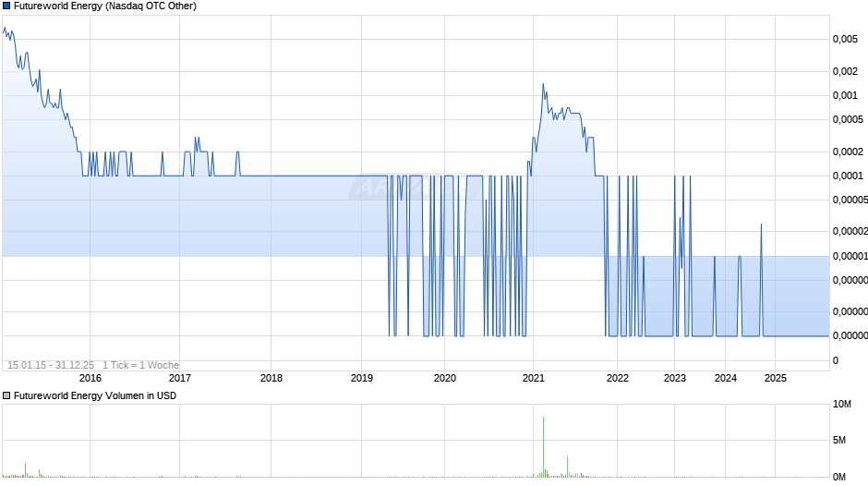Click the 2021 label on the time axis
This screenshot has width=868, height=486.
534,378
